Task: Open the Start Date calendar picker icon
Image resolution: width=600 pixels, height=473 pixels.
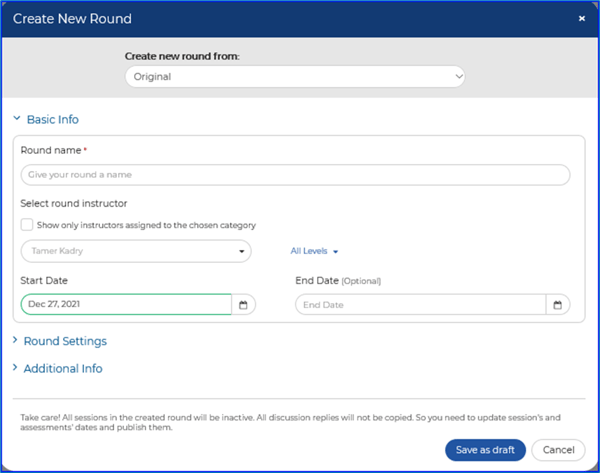Action: coord(243,305)
